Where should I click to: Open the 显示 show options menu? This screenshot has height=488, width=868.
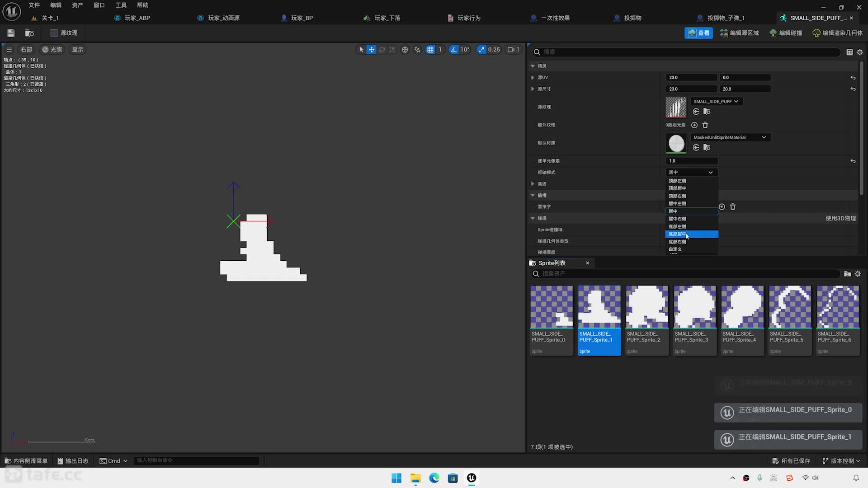point(78,50)
